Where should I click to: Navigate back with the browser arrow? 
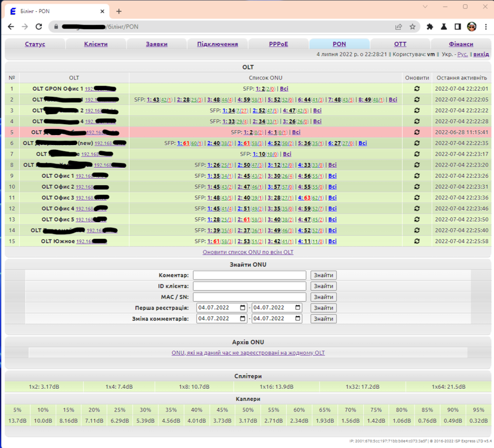10,26
